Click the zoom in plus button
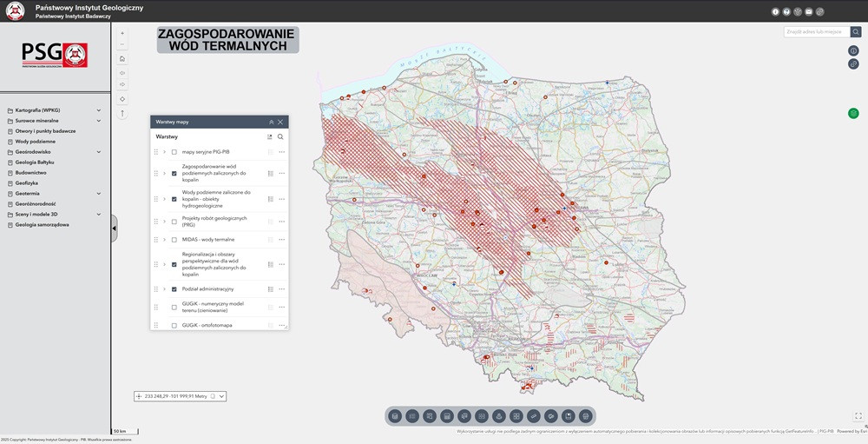 122,33
